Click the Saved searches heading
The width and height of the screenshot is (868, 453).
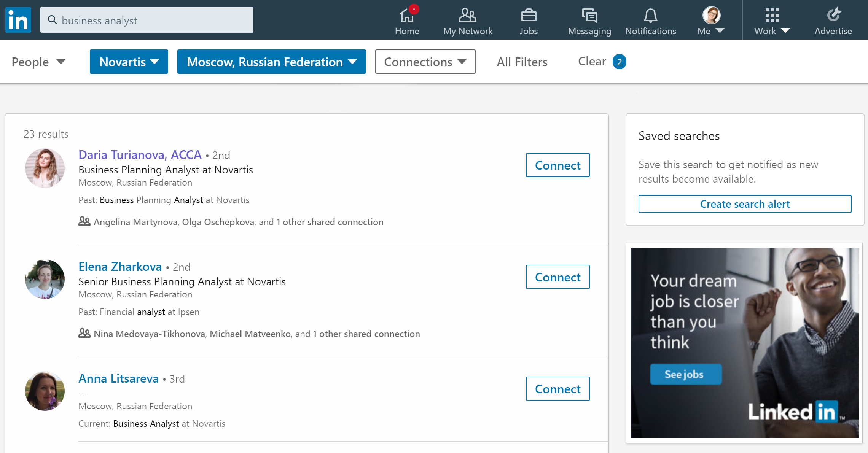point(679,136)
